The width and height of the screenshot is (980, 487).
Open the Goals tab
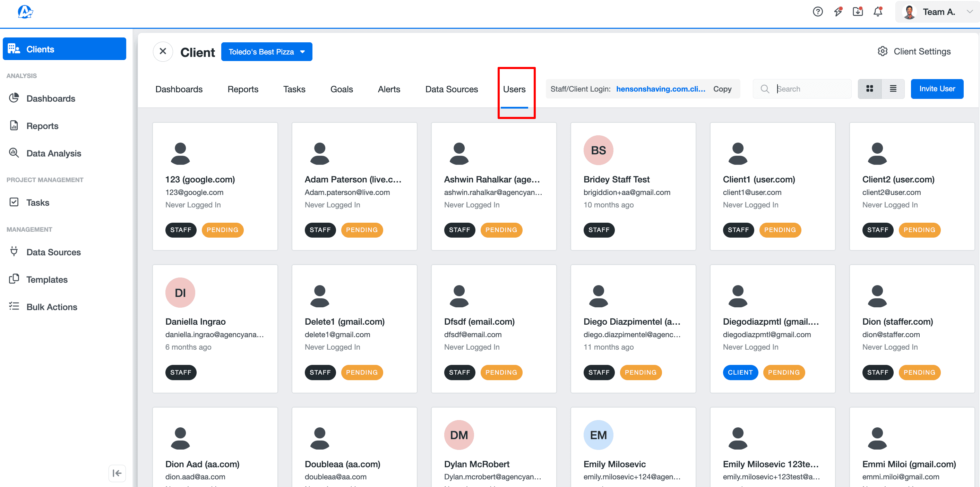point(341,89)
